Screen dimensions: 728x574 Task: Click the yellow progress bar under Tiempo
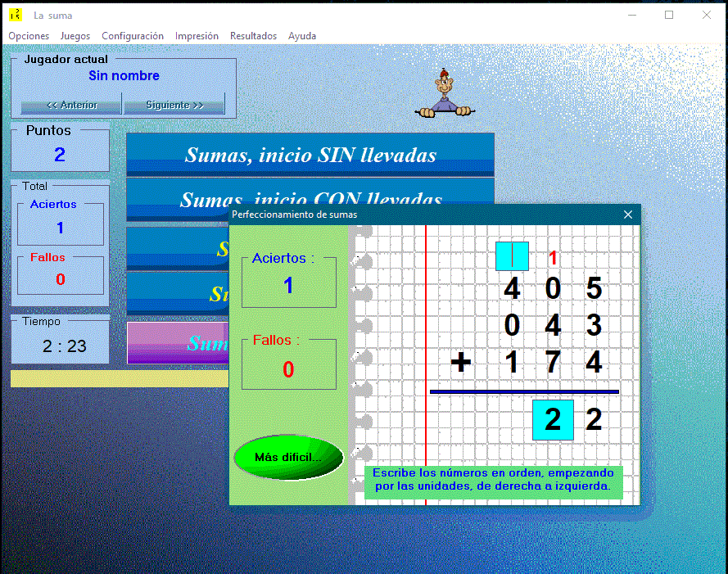119,378
